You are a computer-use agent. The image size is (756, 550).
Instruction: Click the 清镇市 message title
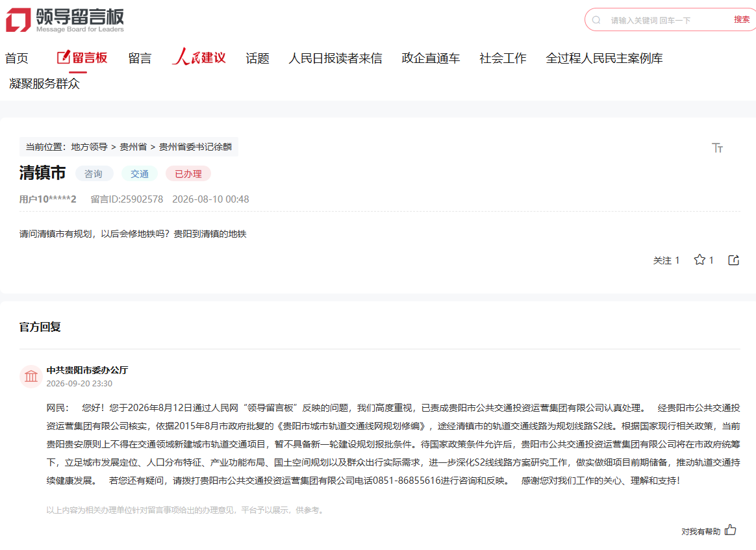click(42, 173)
